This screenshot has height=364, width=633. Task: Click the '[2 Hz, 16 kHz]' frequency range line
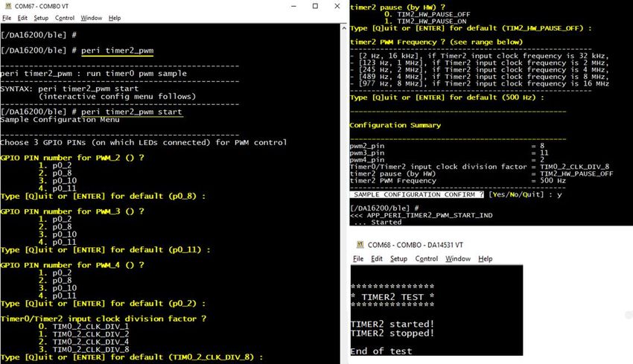[480, 56]
